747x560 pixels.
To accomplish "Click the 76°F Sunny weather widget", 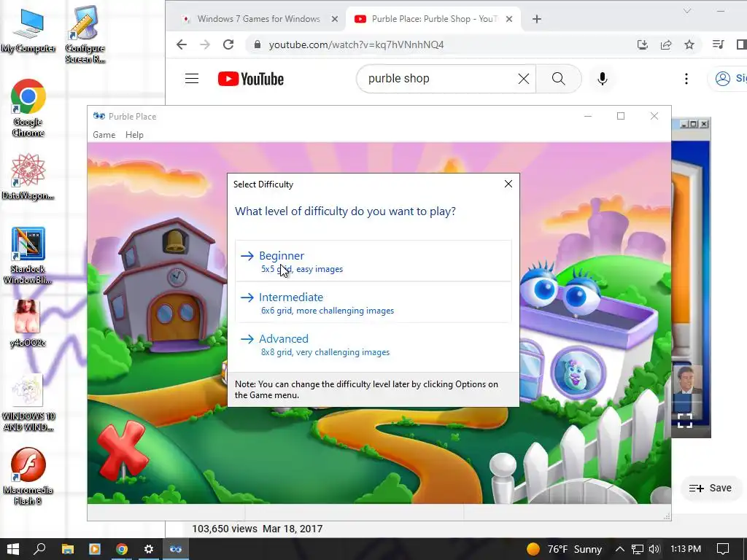I will coord(564,549).
